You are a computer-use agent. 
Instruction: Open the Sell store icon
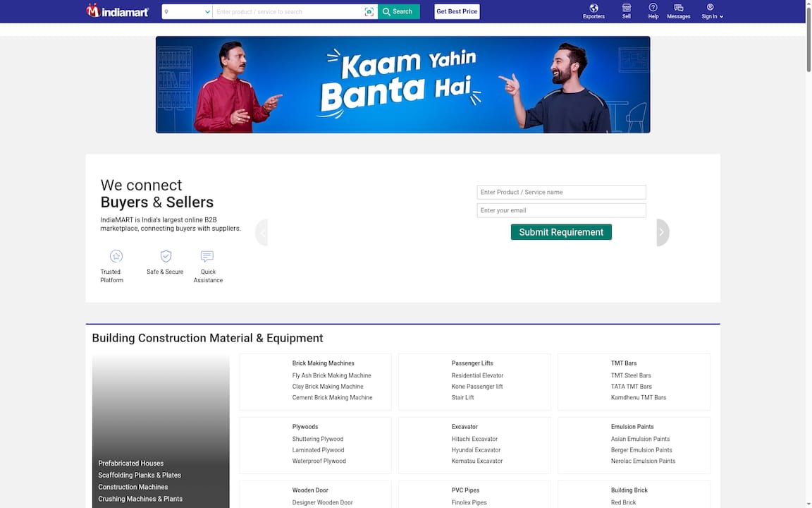pos(626,8)
